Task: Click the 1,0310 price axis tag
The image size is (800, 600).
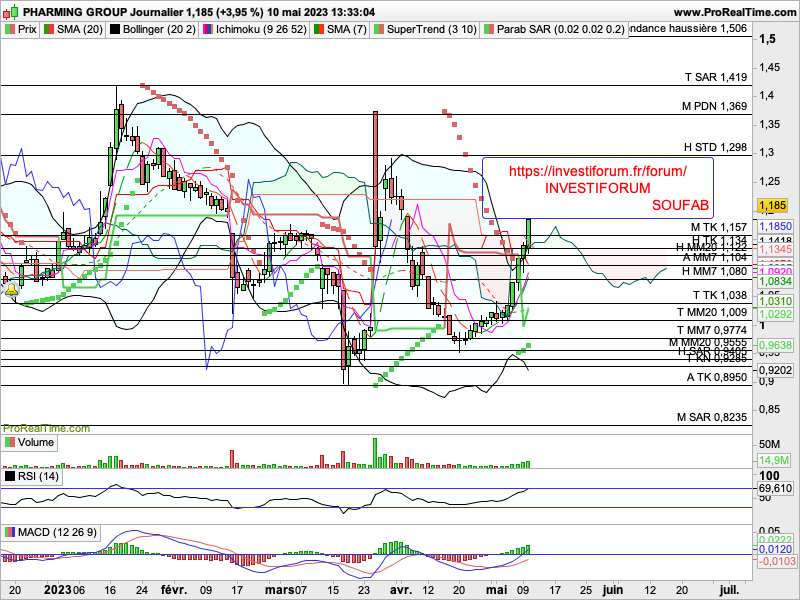Action: [x=776, y=302]
